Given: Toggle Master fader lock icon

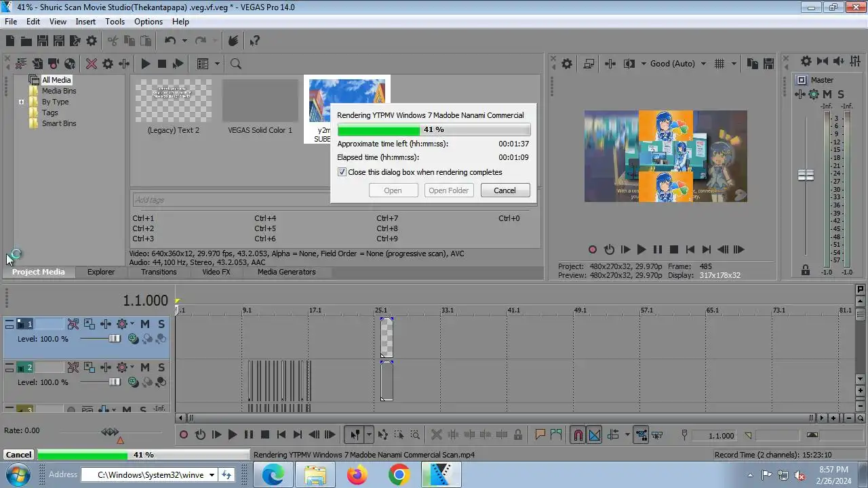Looking at the screenshot, I should coord(805,270).
